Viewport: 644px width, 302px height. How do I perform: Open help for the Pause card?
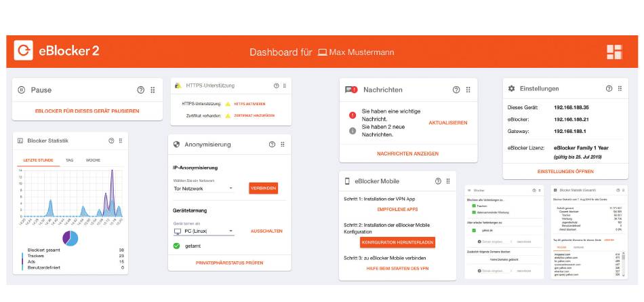tap(141, 90)
